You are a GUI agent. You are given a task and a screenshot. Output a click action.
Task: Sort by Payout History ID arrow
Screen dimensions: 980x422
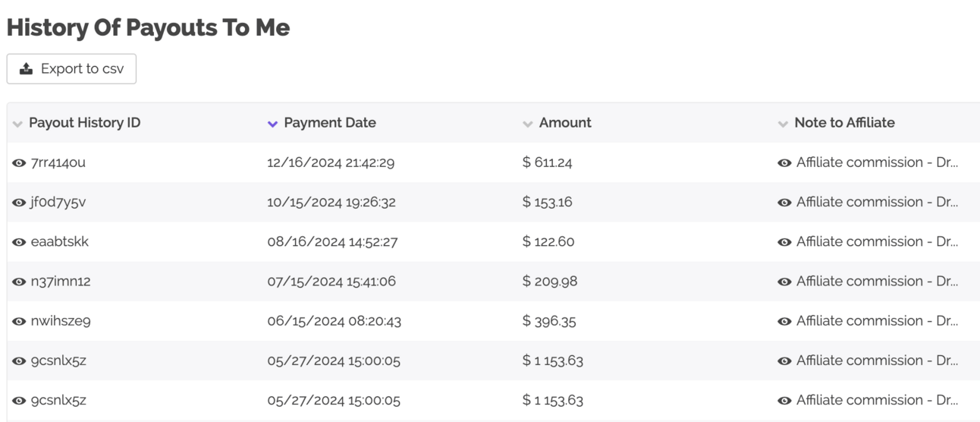tap(17, 124)
